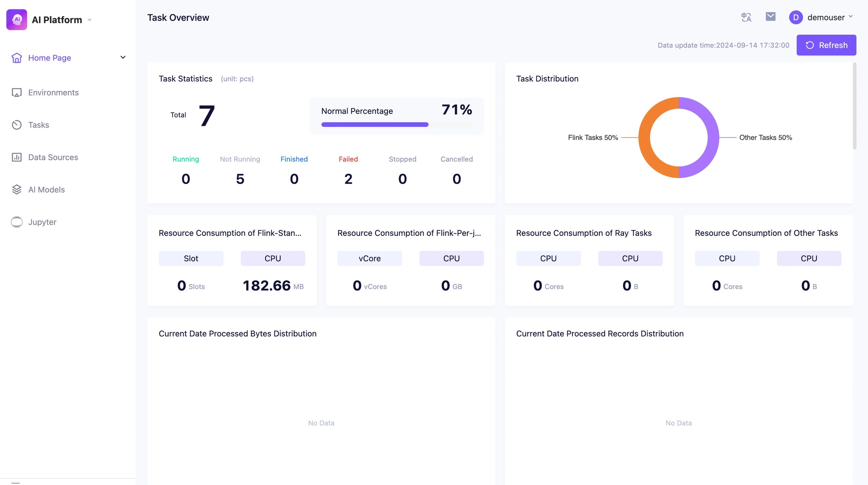
Task: Switch language with the translate icon
Action: click(746, 17)
